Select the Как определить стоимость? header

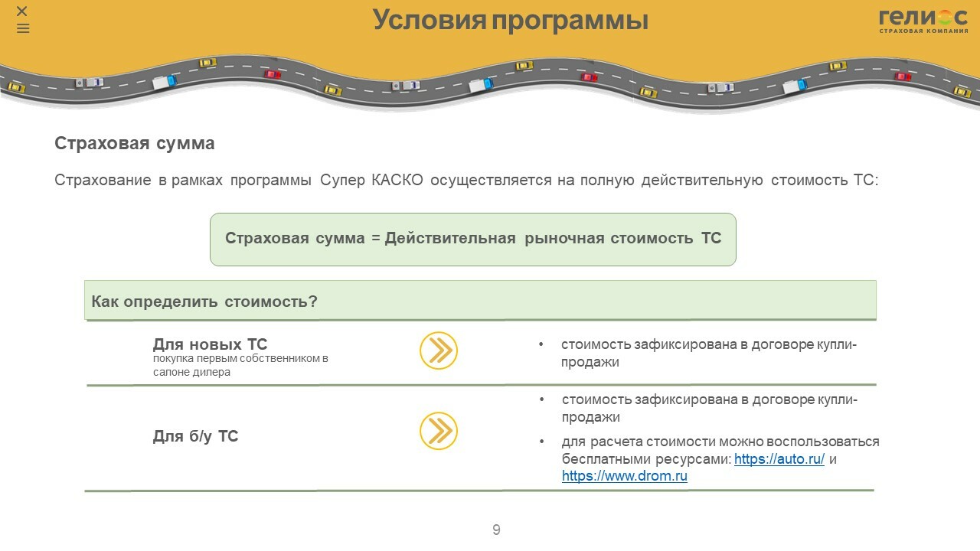tap(480, 300)
